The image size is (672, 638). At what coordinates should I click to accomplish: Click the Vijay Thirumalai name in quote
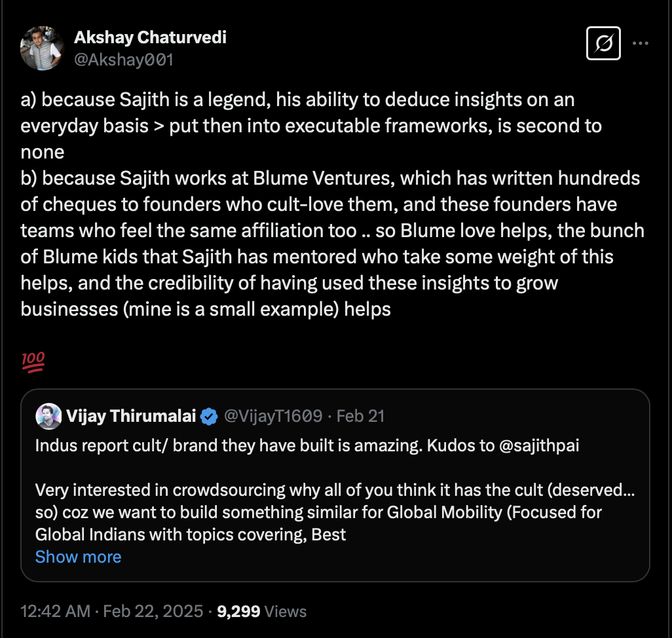click(131, 416)
